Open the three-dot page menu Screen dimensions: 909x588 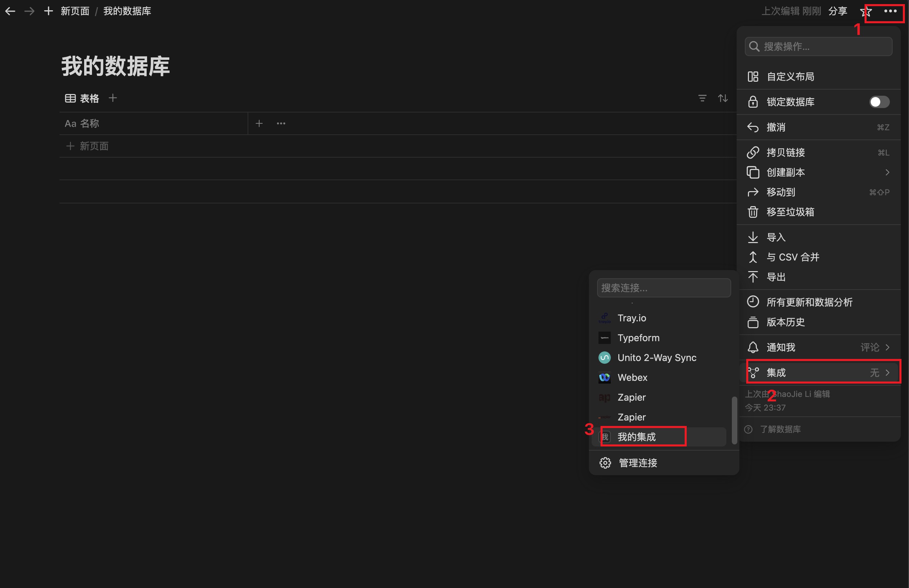pos(890,11)
